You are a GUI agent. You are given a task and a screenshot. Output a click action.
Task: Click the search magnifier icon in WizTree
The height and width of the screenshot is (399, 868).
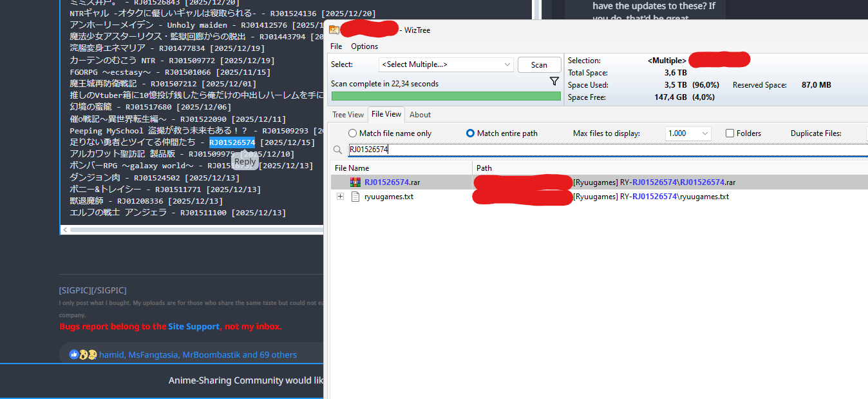coord(337,150)
